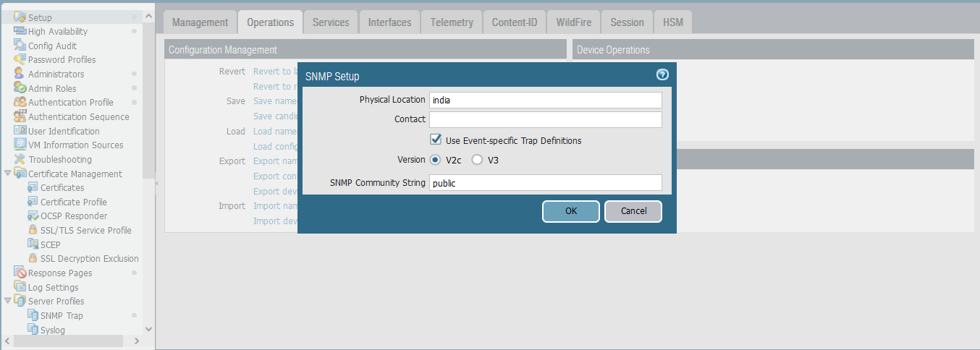Open the Telemetry tab
Image resolution: width=980 pixels, height=350 pixels.
(x=452, y=22)
